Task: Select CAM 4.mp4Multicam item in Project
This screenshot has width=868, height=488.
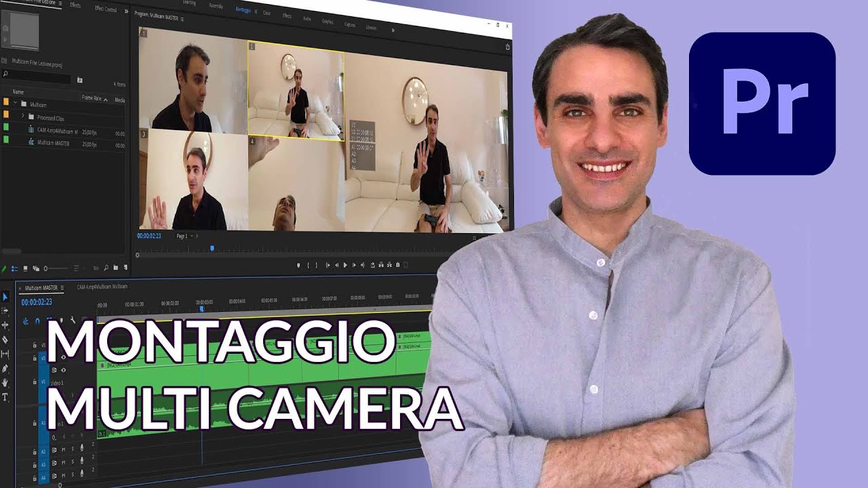Action: [58, 131]
